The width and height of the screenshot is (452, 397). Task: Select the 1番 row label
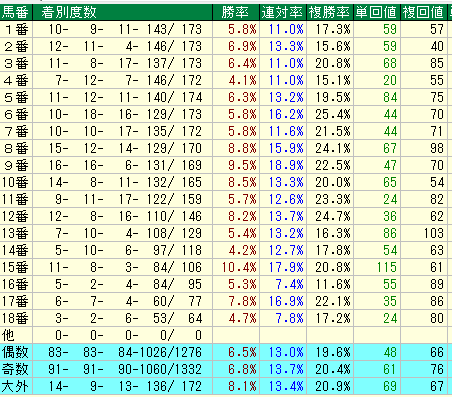[x=16, y=29]
